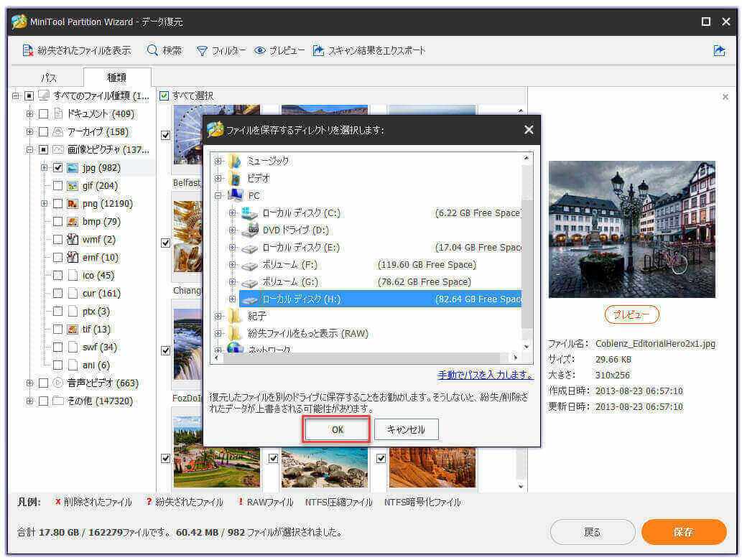The image size is (742, 560).
Task: Expand the ボリューム (F:) drive node
Action: [231, 265]
